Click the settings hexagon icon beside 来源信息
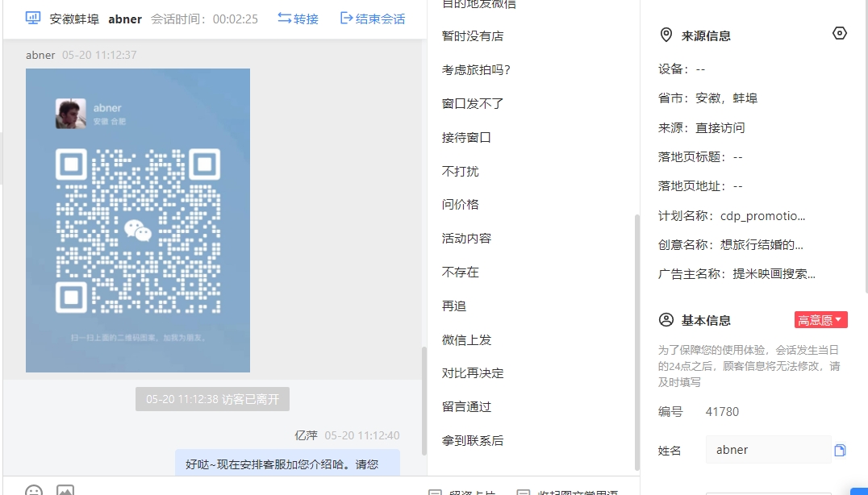The image size is (868, 495). (x=839, y=34)
